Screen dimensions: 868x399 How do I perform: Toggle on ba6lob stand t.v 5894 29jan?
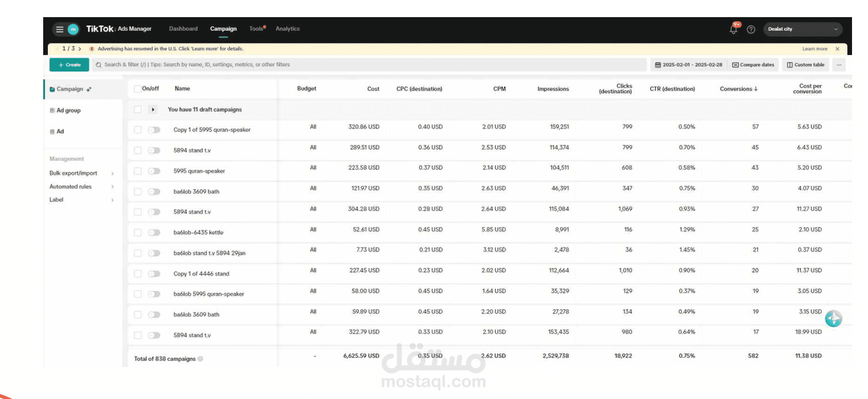(x=154, y=253)
